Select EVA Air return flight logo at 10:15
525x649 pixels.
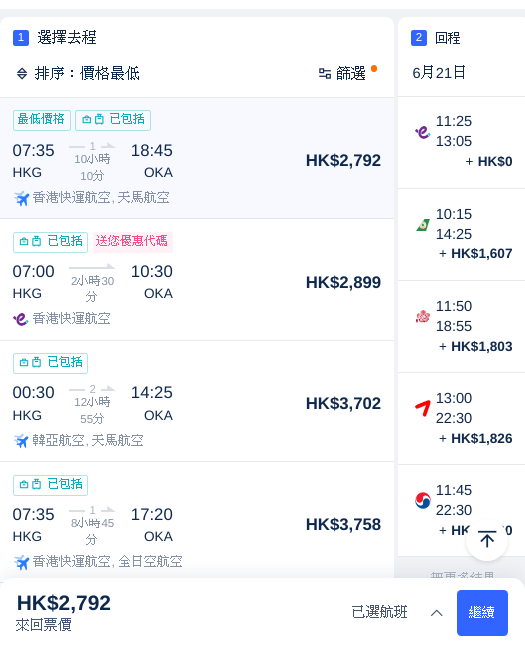(x=422, y=225)
